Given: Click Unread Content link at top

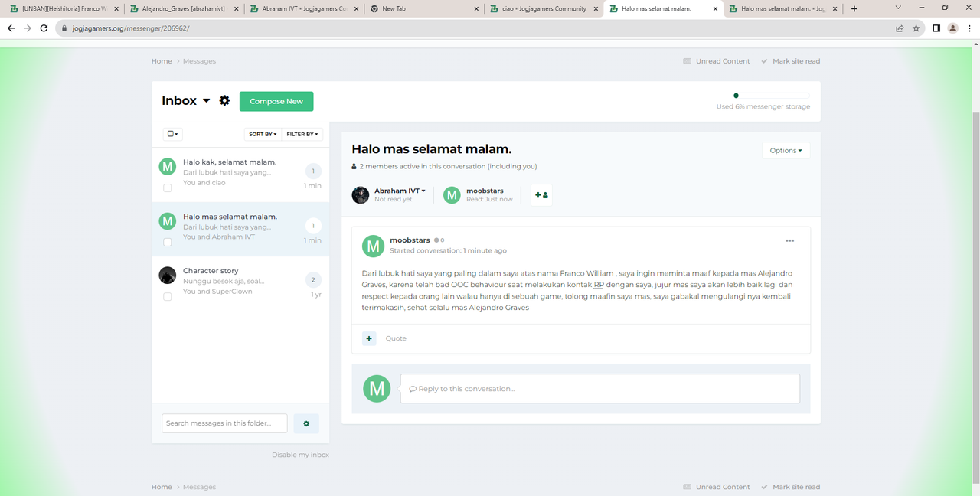Looking at the screenshot, I should [x=717, y=61].
